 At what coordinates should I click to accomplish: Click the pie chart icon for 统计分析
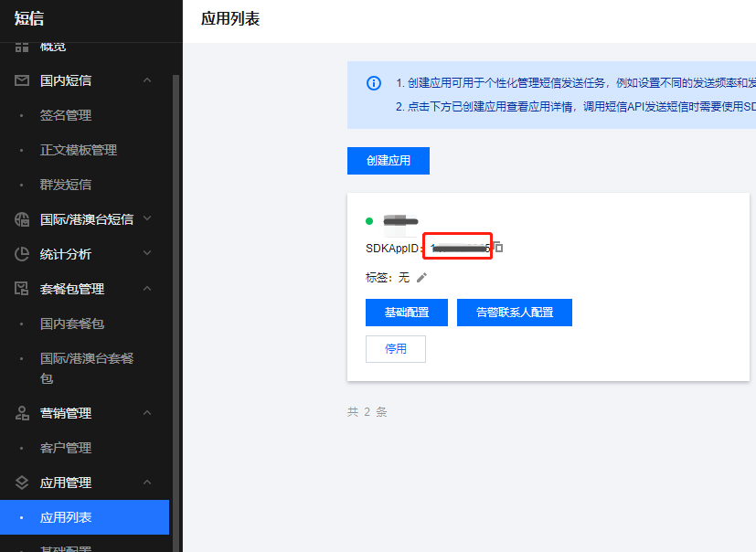[x=23, y=254]
